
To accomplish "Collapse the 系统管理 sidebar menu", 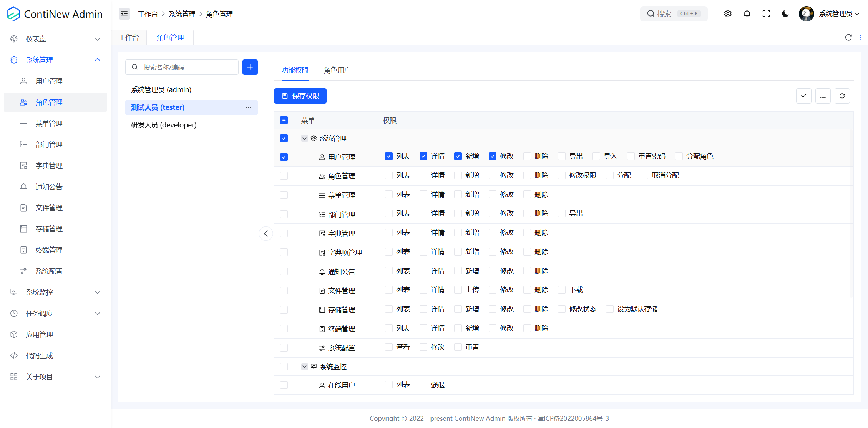I will pos(55,60).
